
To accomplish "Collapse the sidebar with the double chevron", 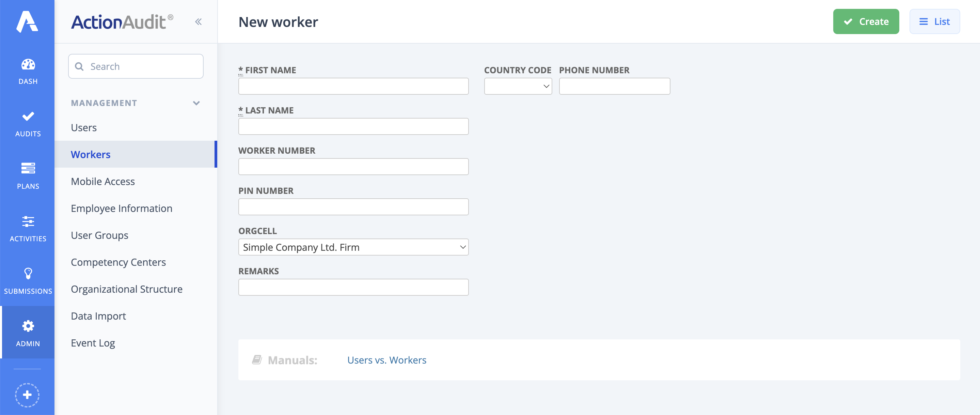I will click(x=198, y=22).
